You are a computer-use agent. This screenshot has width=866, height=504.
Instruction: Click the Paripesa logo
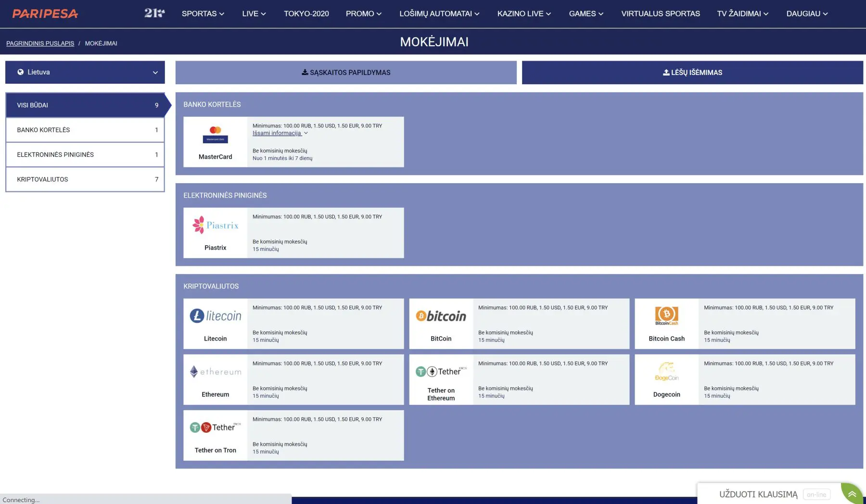[45, 13]
